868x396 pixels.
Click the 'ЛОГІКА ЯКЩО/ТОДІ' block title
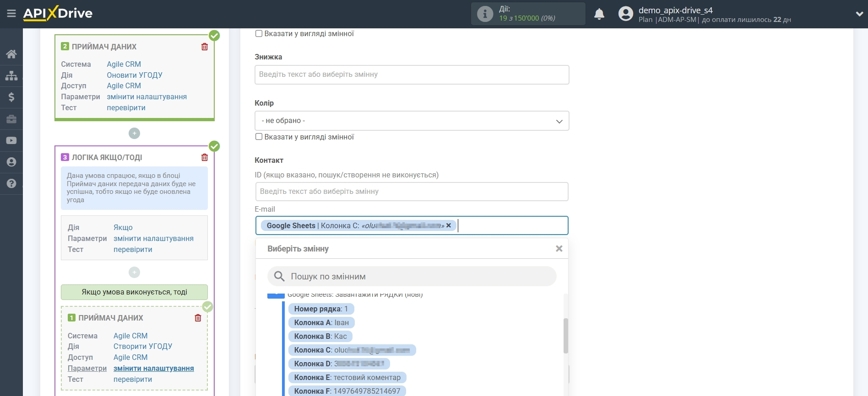(107, 157)
